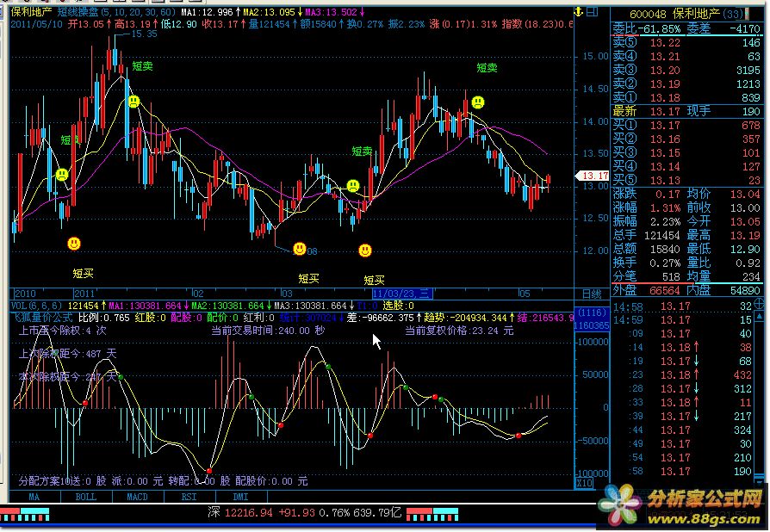Image resolution: width=770 pixels, height=532 pixels.
Task: Select the RSI indicator tab
Action: pyautogui.click(x=189, y=497)
